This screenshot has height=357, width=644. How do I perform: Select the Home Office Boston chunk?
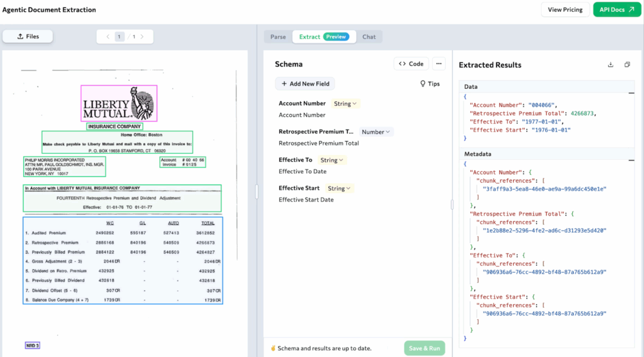click(117, 142)
